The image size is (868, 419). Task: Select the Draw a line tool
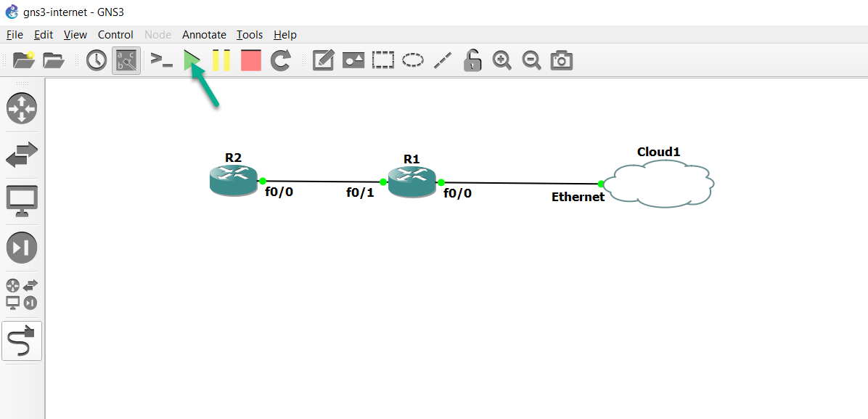(442, 60)
